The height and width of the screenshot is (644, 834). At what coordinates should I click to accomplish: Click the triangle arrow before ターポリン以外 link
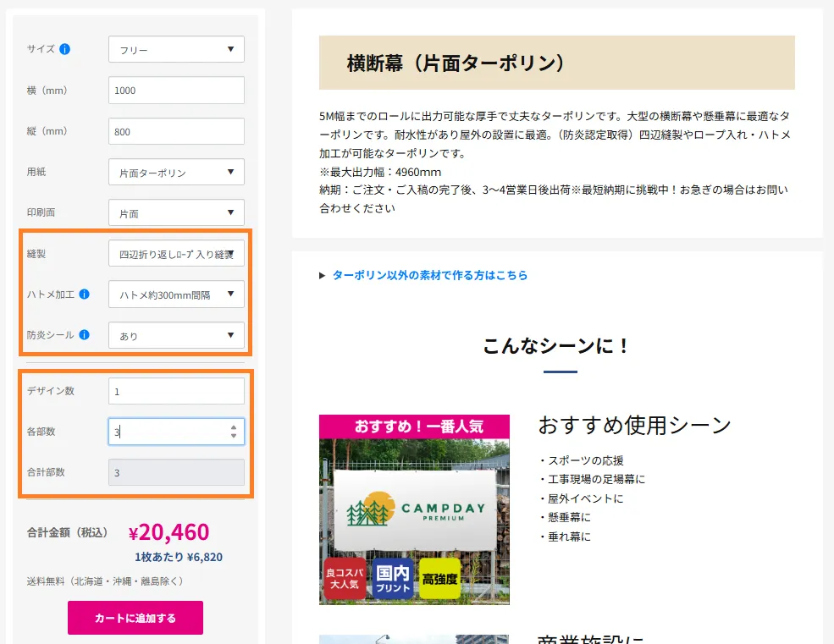pos(323,275)
